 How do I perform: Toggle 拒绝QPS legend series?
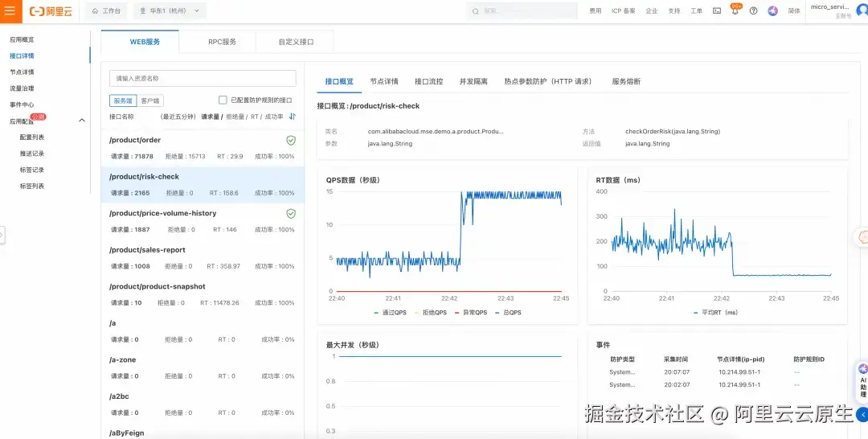431,313
